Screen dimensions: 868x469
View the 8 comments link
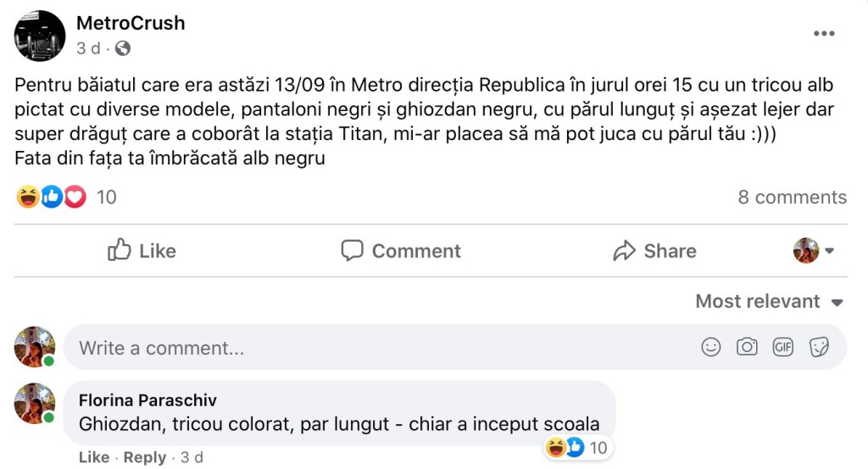[x=792, y=198]
